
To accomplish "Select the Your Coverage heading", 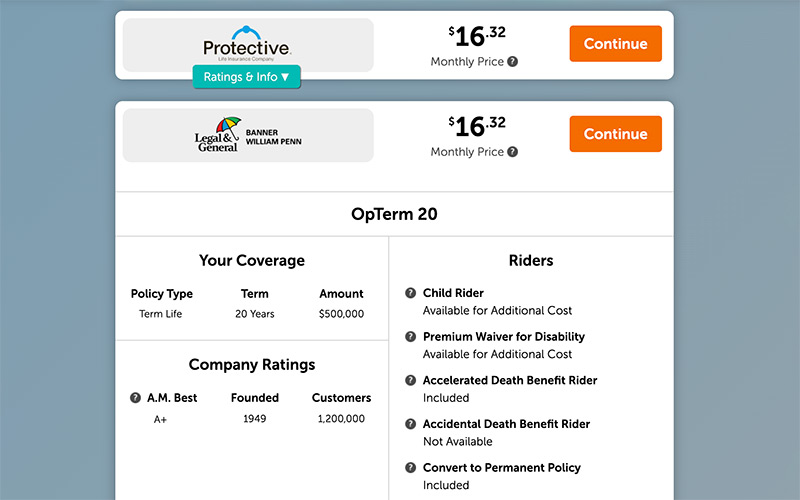I will click(252, 261).
